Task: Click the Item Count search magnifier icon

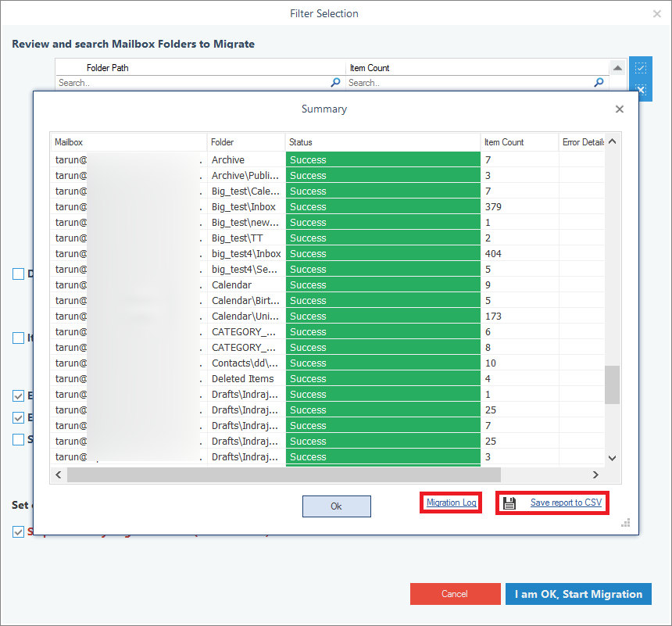Action: (599, 82)
